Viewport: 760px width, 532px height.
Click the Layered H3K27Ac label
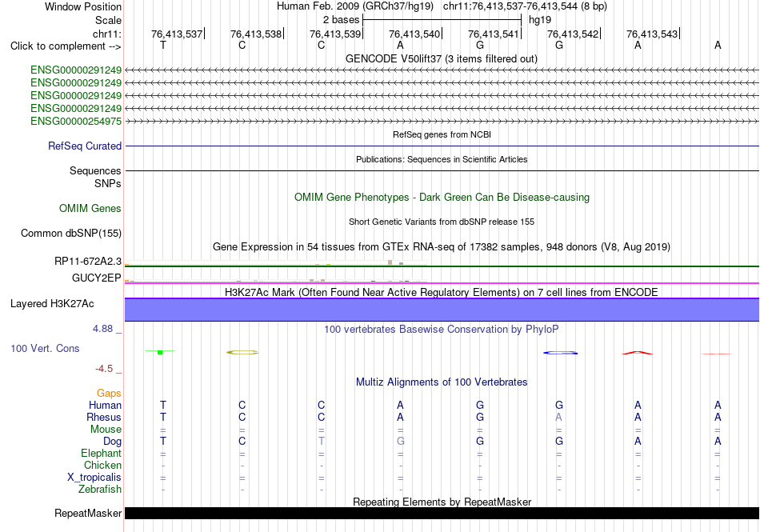52,304
